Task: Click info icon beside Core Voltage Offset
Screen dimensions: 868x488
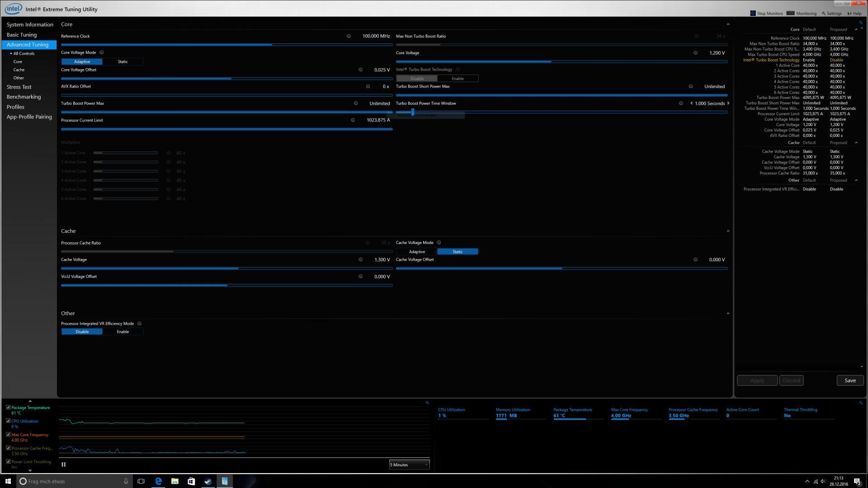Action: pos(360,70)
